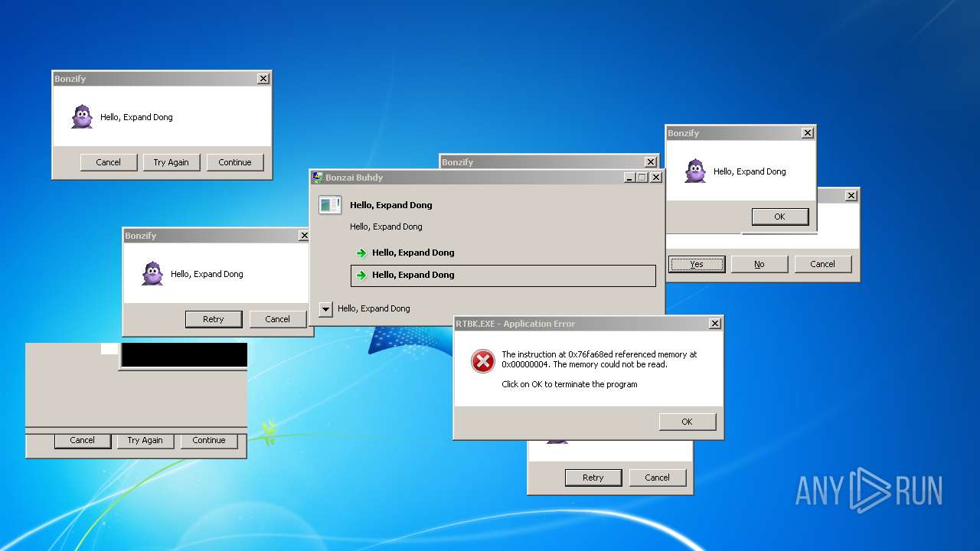The height and width of the screenshot is (551, 980).
Task: Click the Bonzi icon in the titled Retry dialog
Action: click(152, 273)
